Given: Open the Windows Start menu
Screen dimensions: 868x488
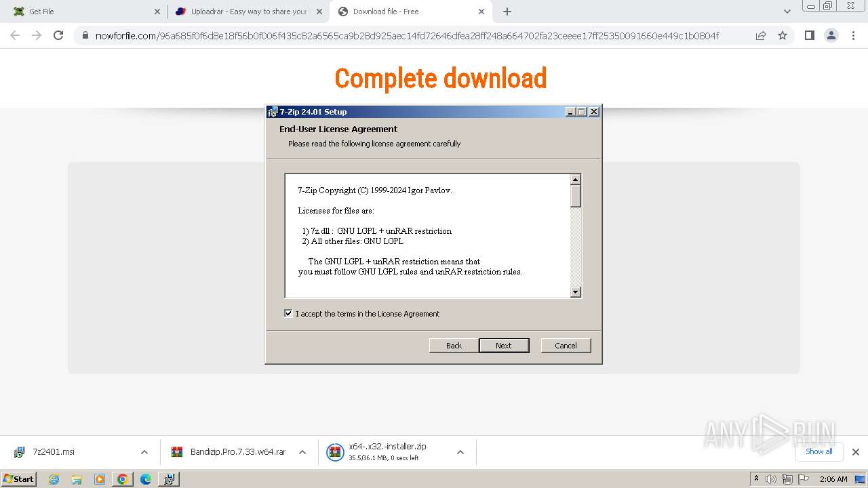Looking at the screenshot, I should (19, 479).
